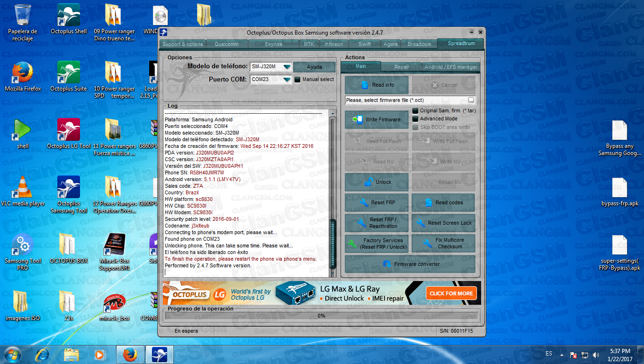
Task: Open Samsung Tool PRO shortcut
Action: 22,252
